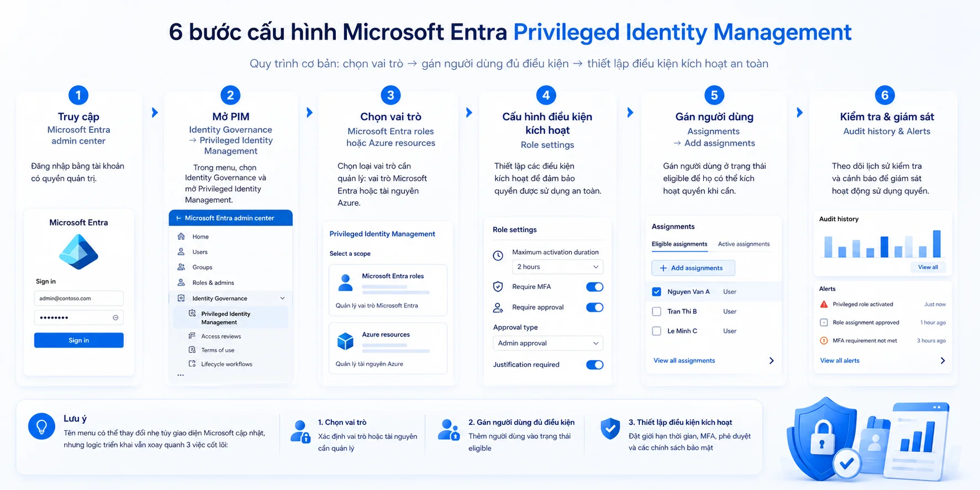
Task: Click the shield icon beside Require MFA
Action: 498,287
